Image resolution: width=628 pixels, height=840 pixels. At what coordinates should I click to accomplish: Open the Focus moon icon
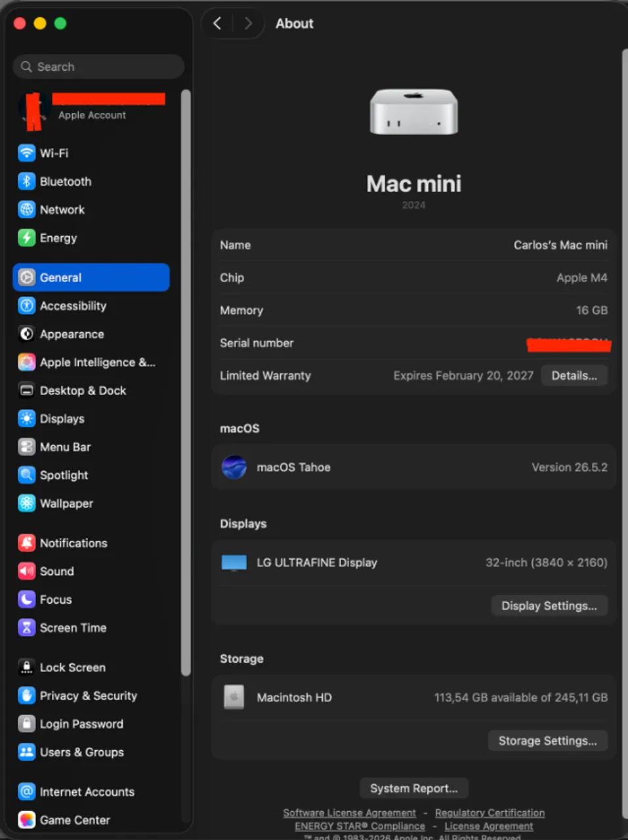click(26, 599)
